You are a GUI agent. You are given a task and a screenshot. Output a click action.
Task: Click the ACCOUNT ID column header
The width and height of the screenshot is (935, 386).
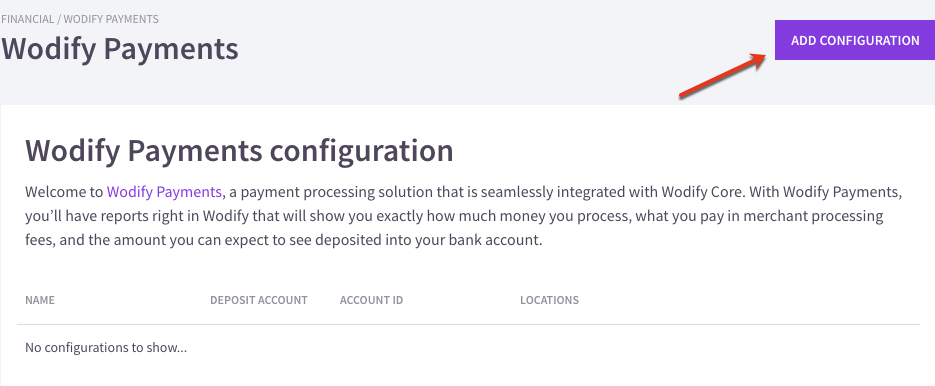point(371,300)
